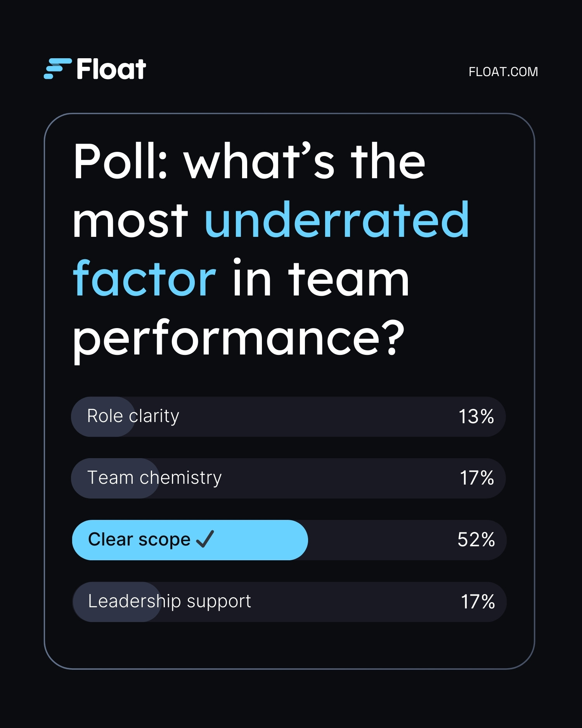The width and height of the screenshot is (582, 728).
Task: Click the "Float" wordmark text
Action: tap(111, 69)
